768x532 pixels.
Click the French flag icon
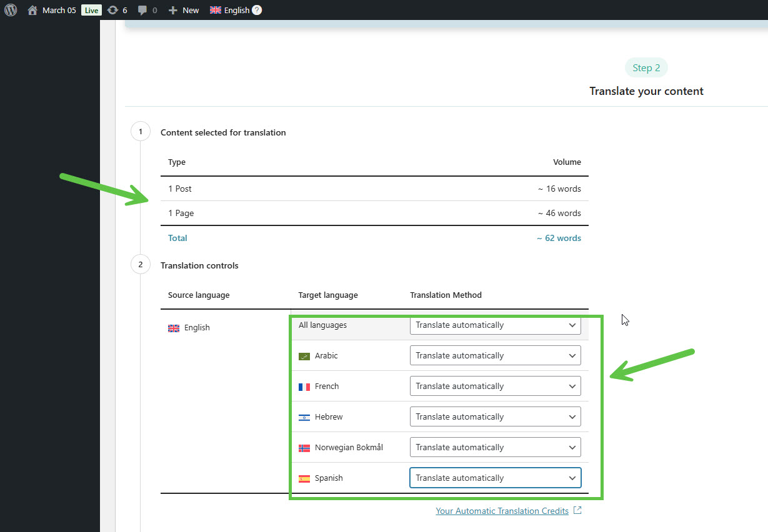point(304,387)
